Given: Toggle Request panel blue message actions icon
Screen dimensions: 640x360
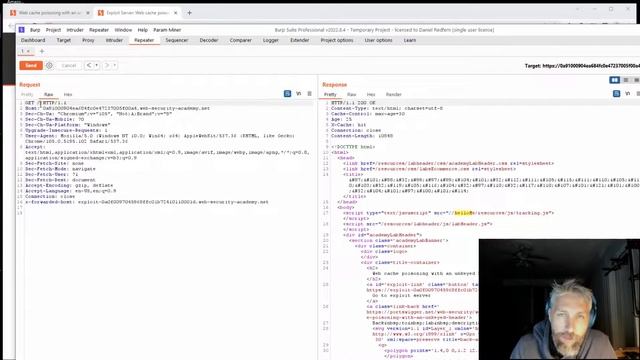Looking at the screenshot, I should (287, 94).
